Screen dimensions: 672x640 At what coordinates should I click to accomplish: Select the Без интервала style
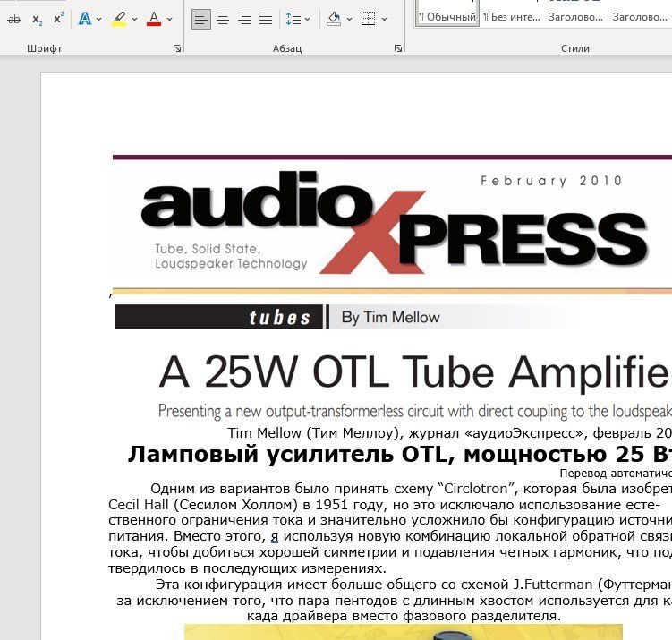(512, 17)
